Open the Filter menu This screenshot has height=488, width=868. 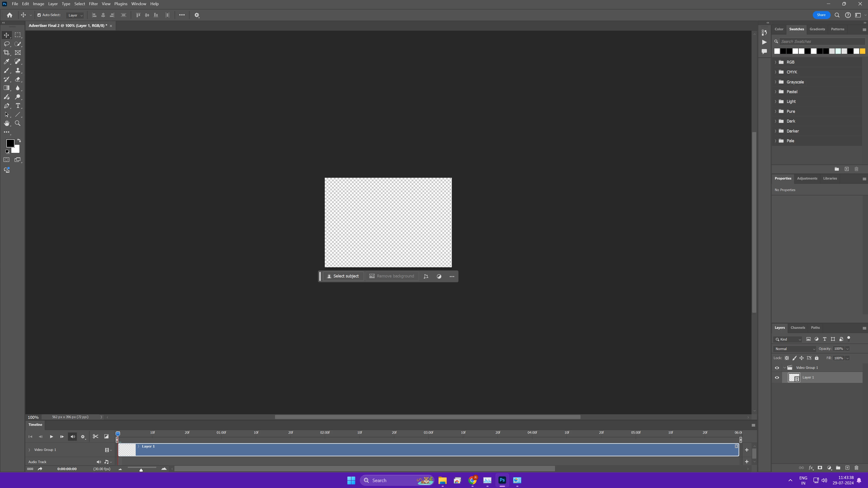coord(93,4)
